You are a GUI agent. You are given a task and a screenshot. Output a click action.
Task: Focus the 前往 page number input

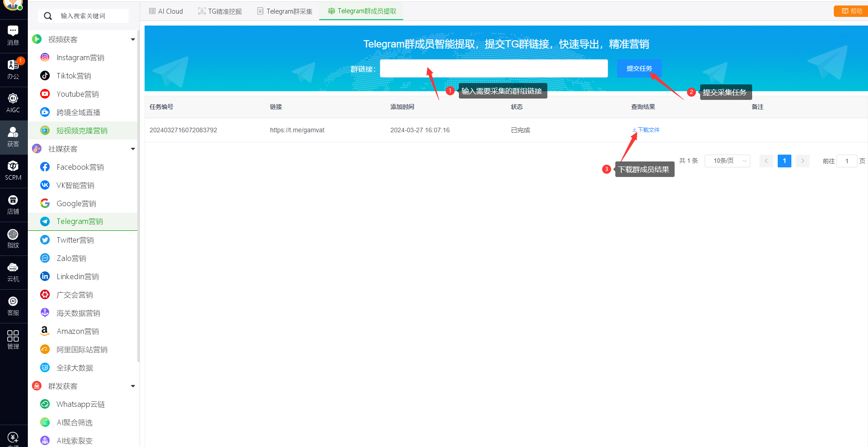tap(847, 161)
